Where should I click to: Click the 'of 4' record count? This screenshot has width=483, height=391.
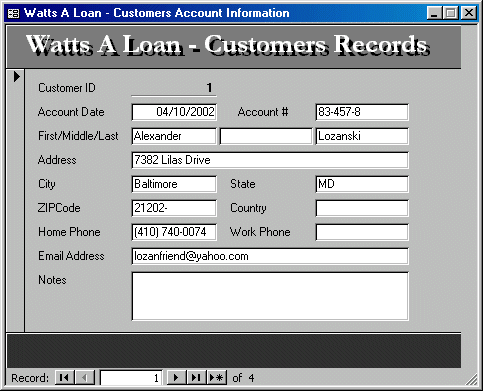click(x=243, y=378)
